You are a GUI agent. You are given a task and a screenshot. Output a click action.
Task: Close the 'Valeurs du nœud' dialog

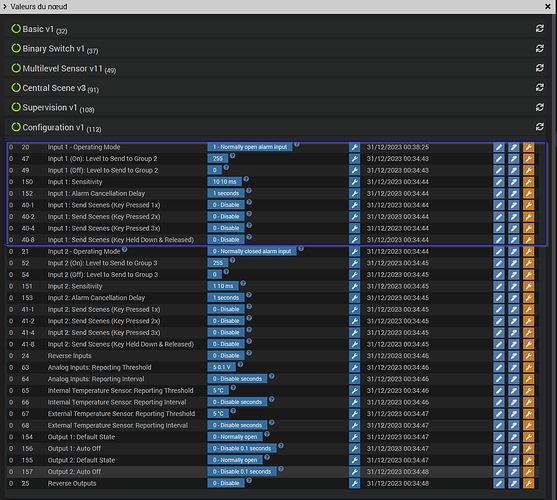548,6
